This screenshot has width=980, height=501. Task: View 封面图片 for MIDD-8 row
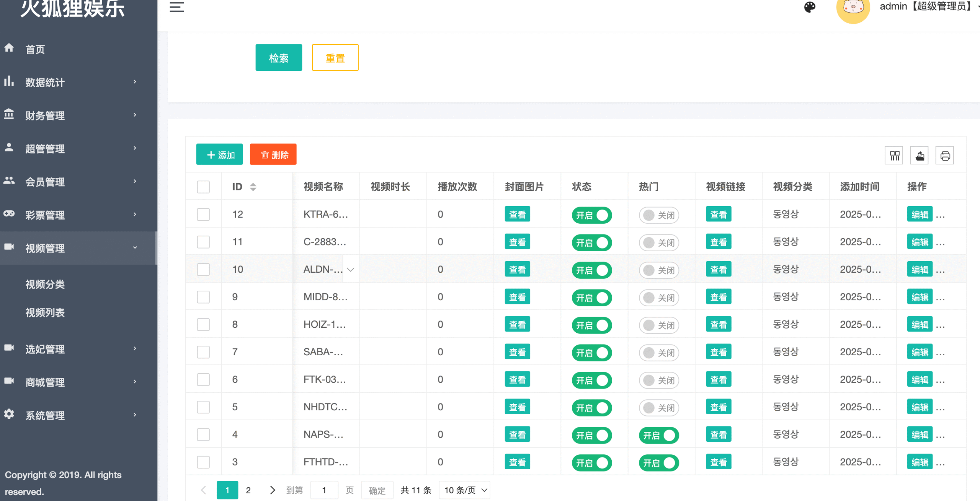coord(518,297)
